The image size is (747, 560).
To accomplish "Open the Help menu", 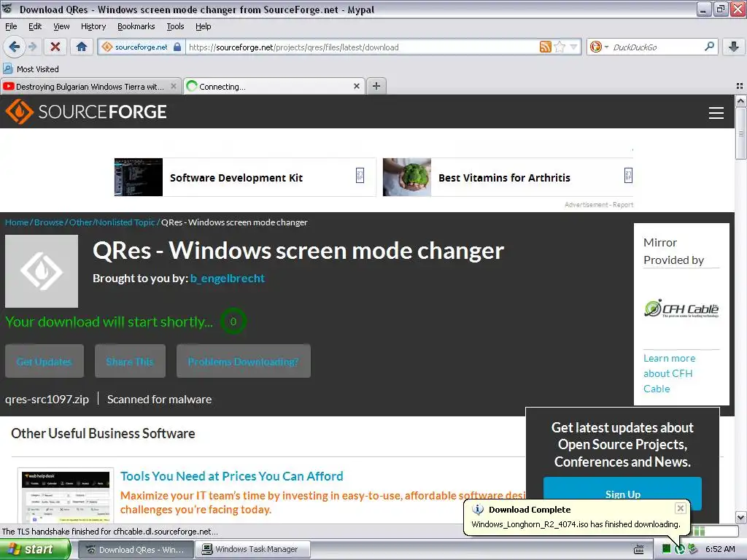I will [x=203, y=26].
